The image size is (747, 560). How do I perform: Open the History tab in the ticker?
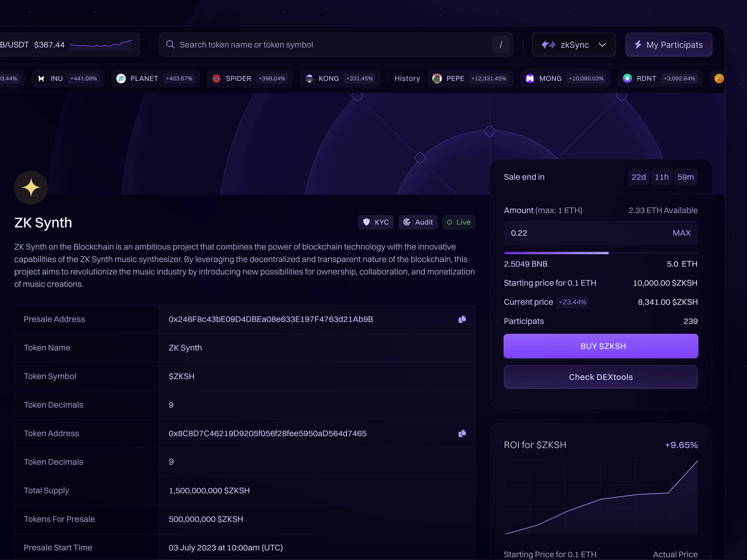(407, 78)
